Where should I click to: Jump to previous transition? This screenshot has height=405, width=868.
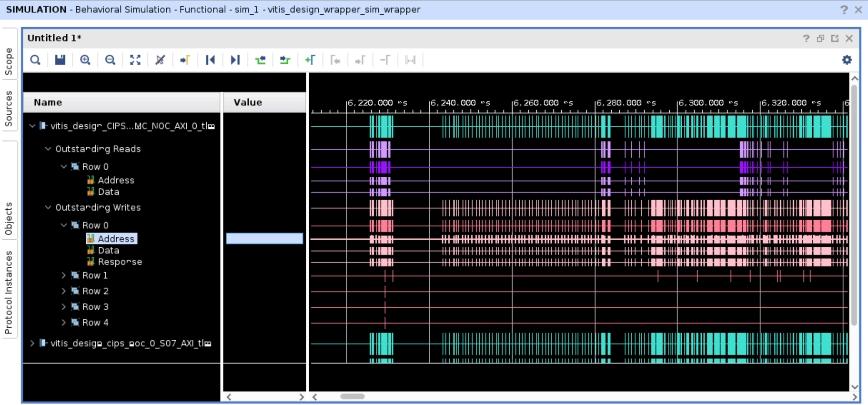click(260, 60)
